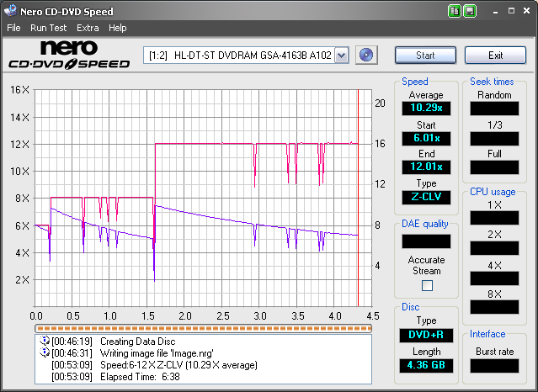Select the 'Elapsed Time: 6:38' log line
The width and height of the screenshot is (538, 392).
click(140, 377)
